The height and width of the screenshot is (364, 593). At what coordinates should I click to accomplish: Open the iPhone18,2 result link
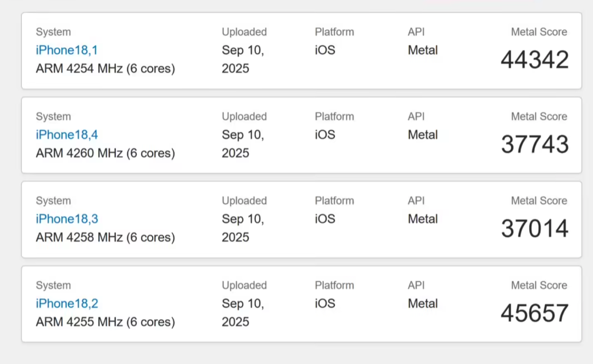click(66, 304)
